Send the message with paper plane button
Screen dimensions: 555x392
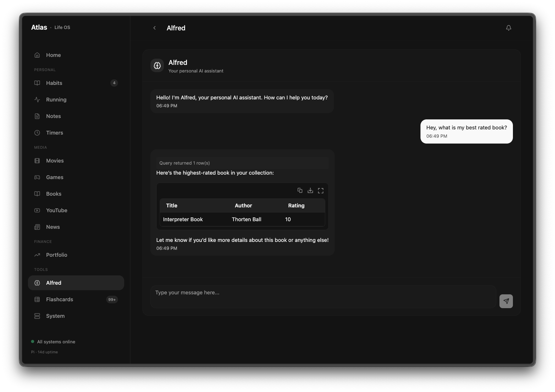506,301
